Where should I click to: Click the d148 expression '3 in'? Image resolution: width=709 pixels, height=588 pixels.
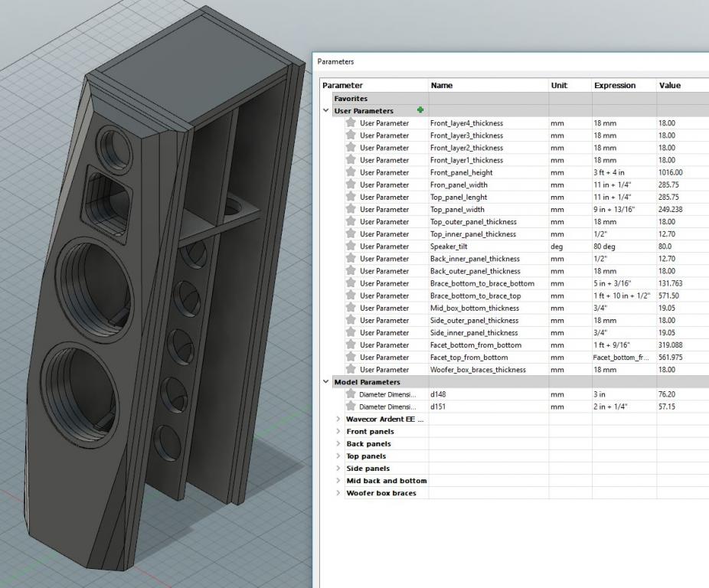[599, 394]
